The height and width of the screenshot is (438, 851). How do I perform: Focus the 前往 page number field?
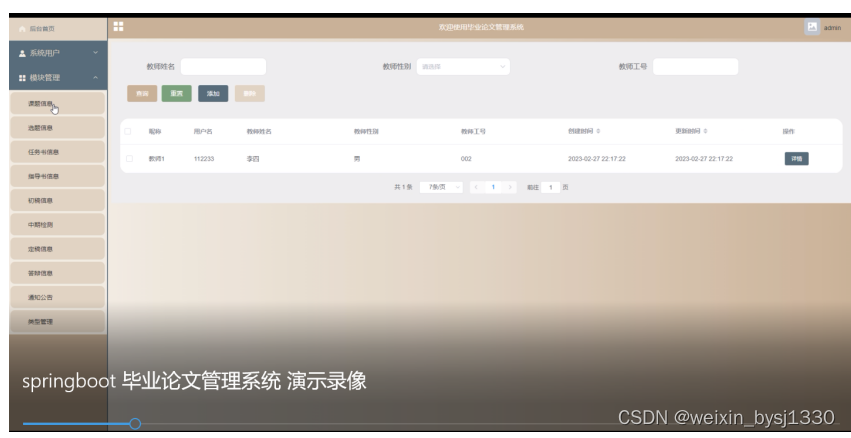click(x=550, y=187)
